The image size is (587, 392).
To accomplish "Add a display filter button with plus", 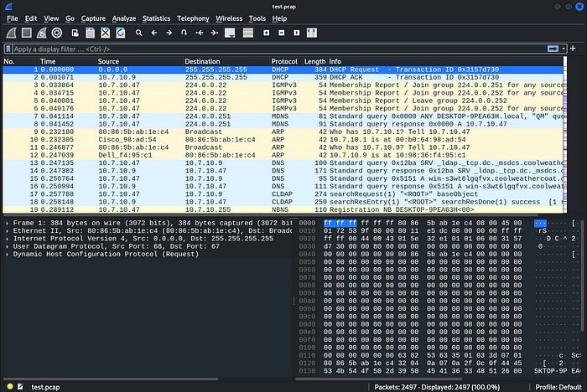I will [573, 49].
